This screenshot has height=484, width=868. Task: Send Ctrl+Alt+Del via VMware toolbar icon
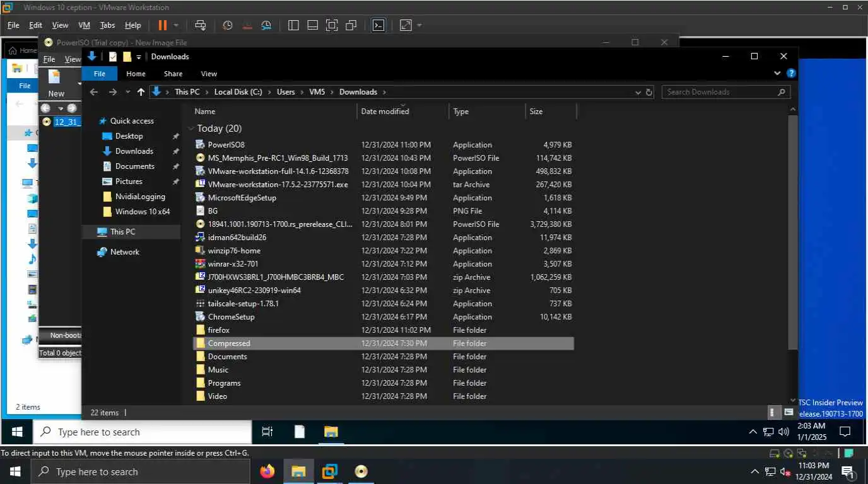pos(201,25)
